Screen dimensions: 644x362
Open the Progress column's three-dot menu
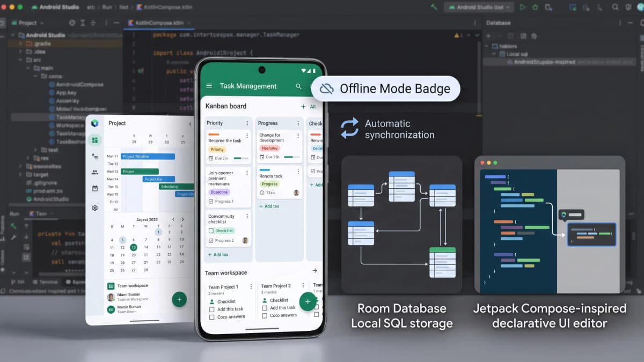(298, 123)
